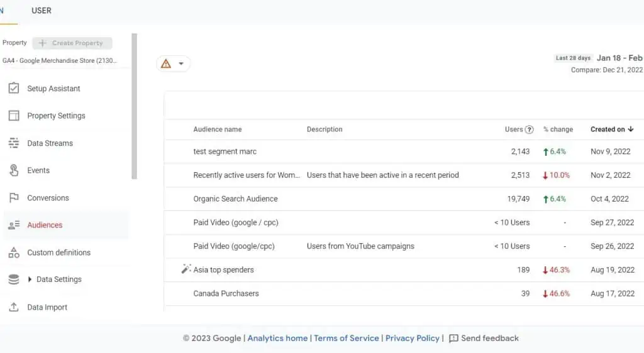Click the Data Import upload icon
The image size is (644, 353).
14,307
